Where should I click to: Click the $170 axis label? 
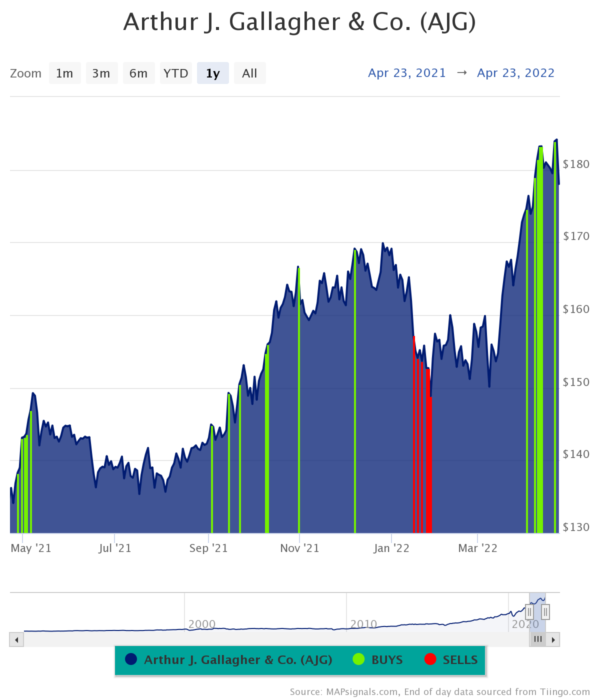coord(576,236)
